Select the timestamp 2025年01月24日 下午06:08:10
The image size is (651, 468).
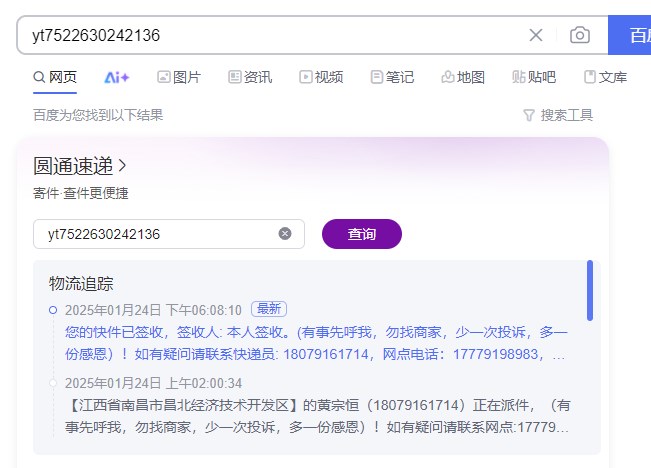pyautogui.click(x=153, y=310)
